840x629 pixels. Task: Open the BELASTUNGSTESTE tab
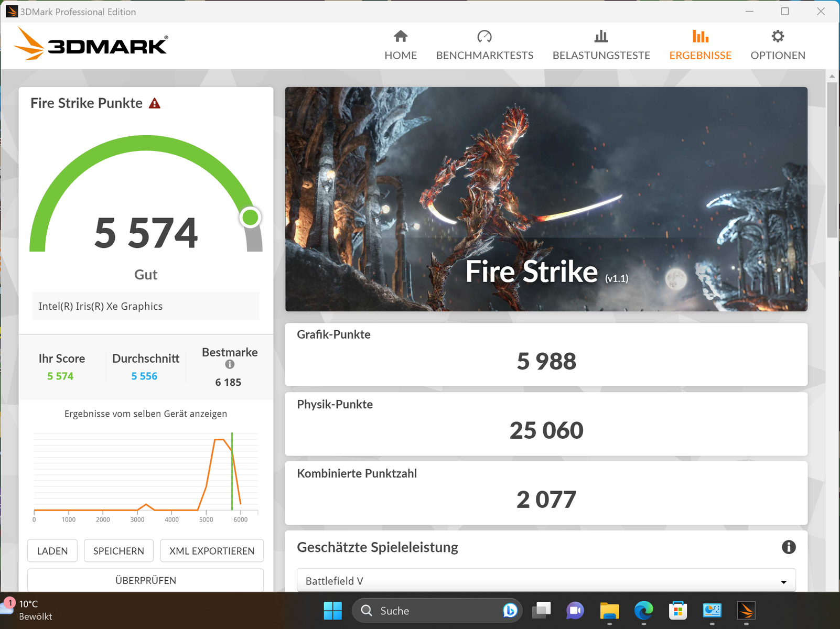pos(601,45)
